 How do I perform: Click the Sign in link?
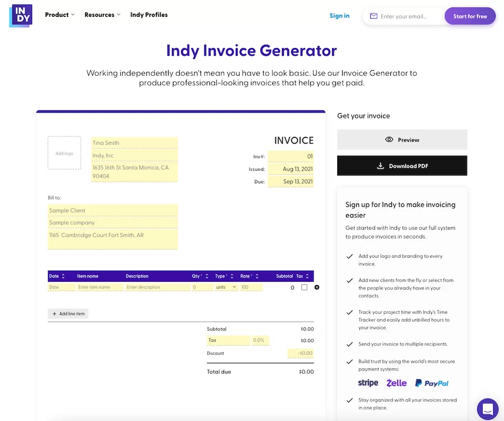[x=339, y=16]
